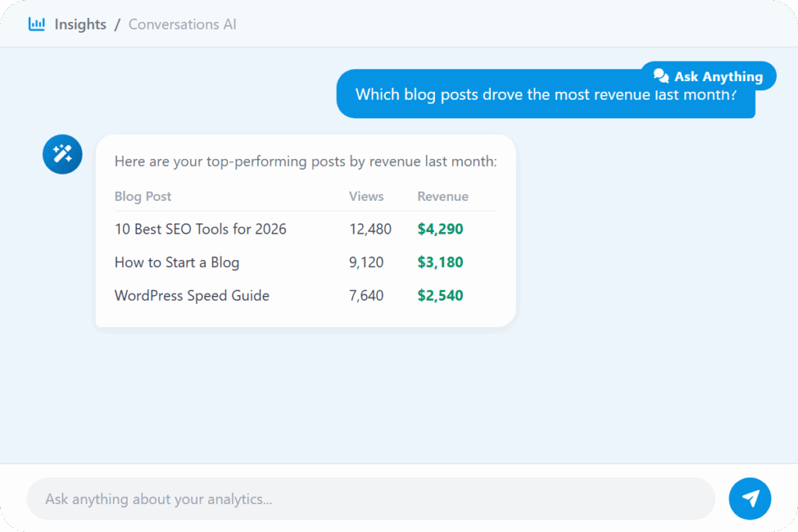Click the $2,540 revenue amount
The height and width of the screenshot is (532, 798).
click(x=440, y=296)
